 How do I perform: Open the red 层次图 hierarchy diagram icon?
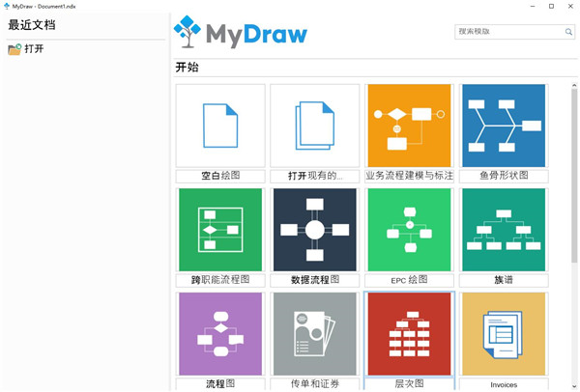pyautogui.click(x=409, y=334)
